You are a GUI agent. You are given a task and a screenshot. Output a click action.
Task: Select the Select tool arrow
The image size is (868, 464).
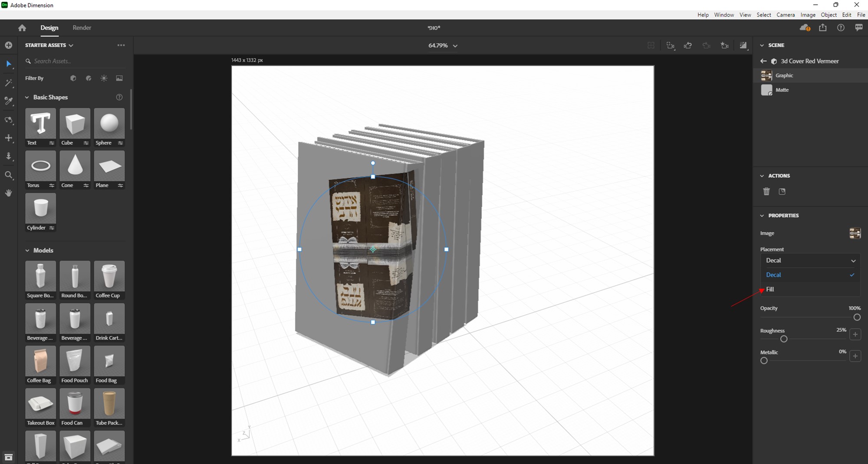coord(9,64)
